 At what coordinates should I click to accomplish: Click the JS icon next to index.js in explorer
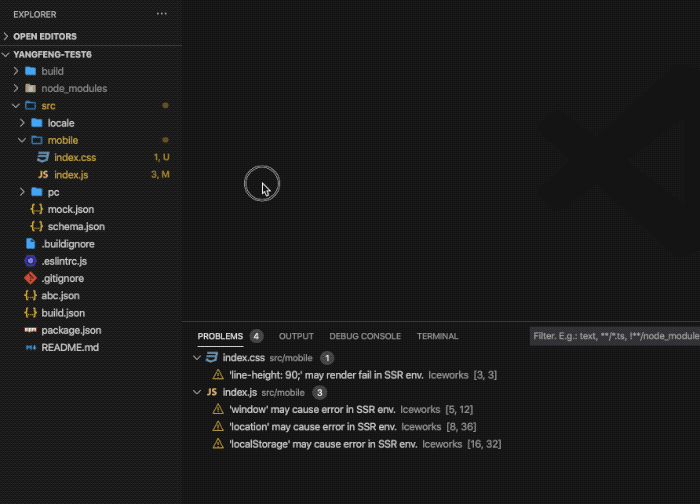(43, 175)
